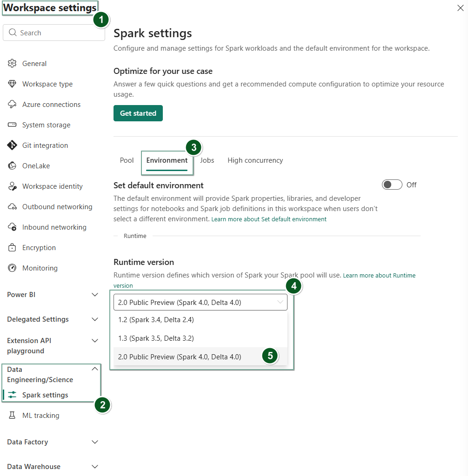
Task: Open the High concurrency tab
Action: coord(255,160)
